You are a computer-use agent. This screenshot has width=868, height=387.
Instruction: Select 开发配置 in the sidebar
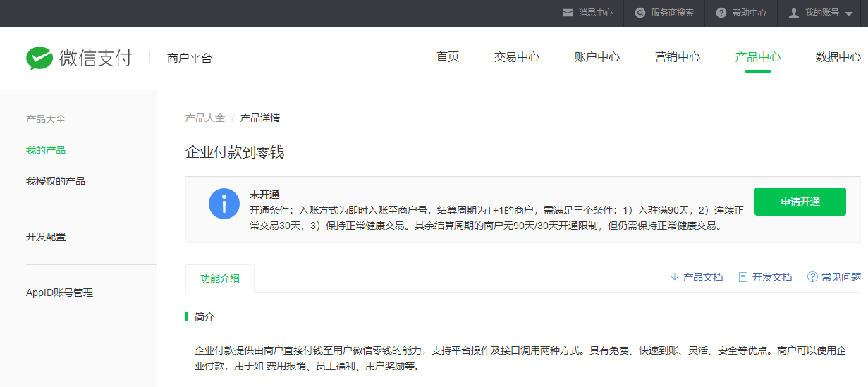point(46,237)
